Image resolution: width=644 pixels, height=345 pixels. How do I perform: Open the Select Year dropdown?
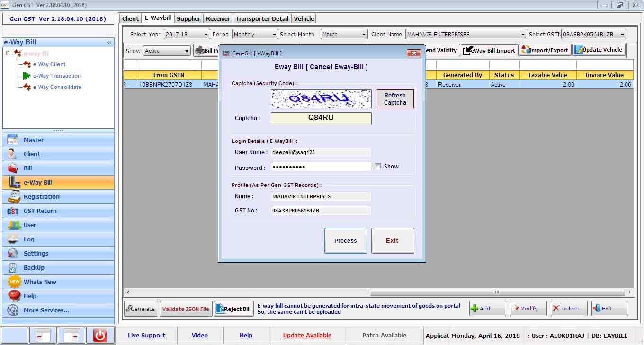187,35
